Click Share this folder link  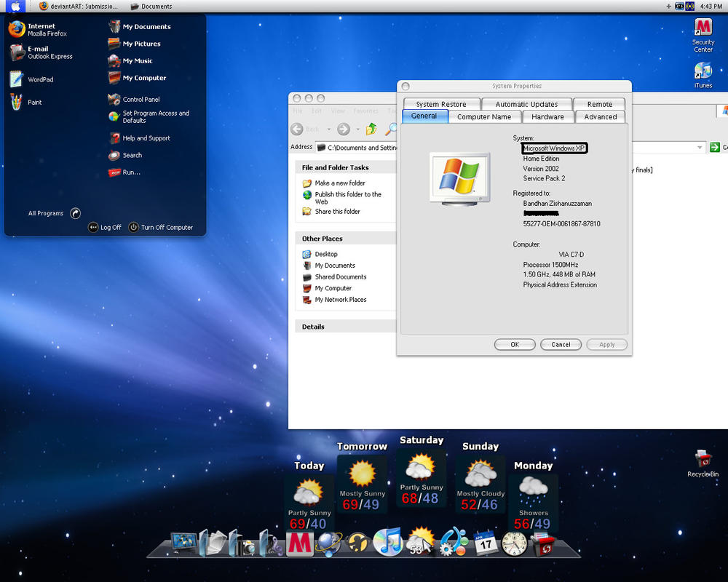coord(331,211)
